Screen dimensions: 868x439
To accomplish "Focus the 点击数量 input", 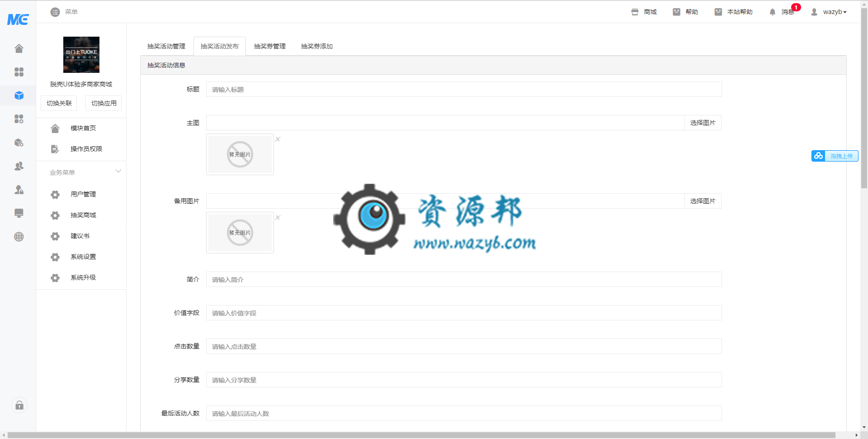I will tap(464, 346).
